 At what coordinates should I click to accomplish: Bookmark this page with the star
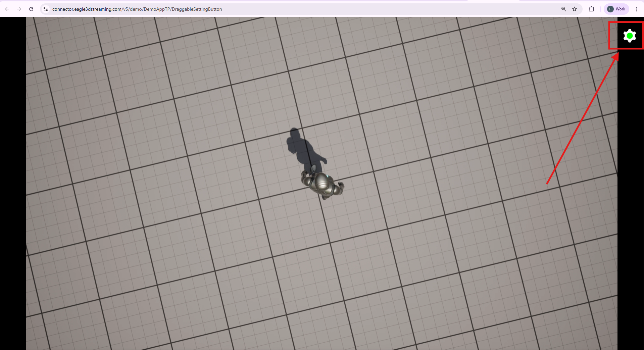click(575, 9)
